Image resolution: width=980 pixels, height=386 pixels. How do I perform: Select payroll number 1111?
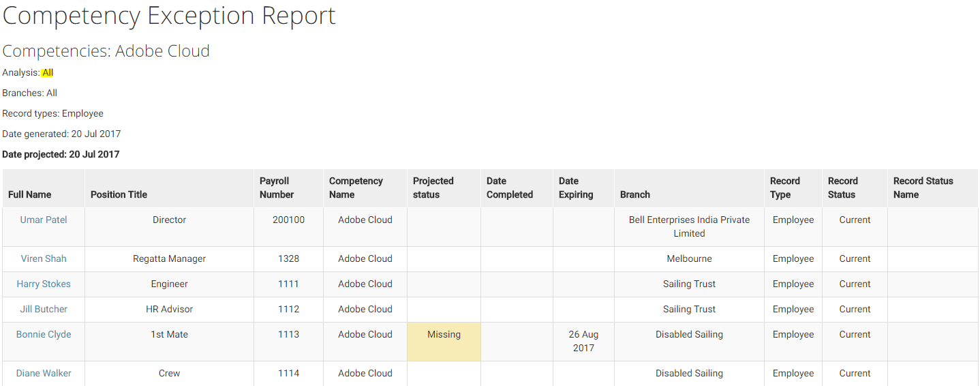click(x=289, y=284)
